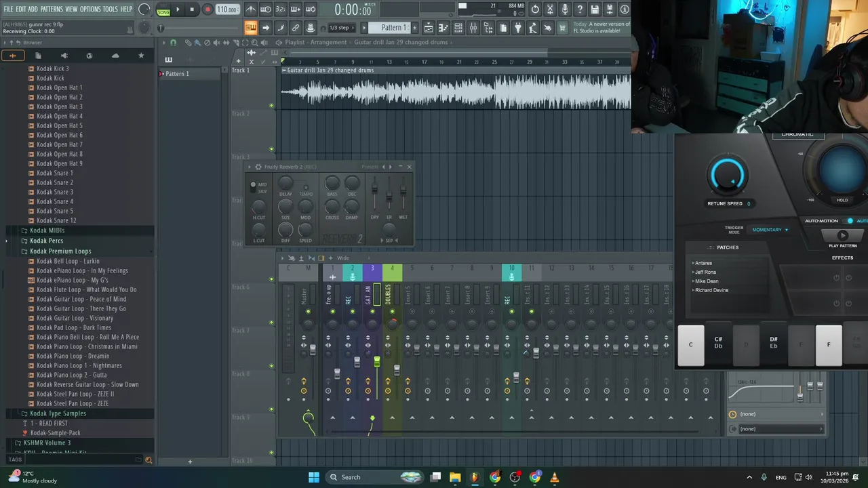Screen dimensions: 868x488
Task: Expand the Kodak Percs folder
Action: pyautogui.click(x=46, y=241)
